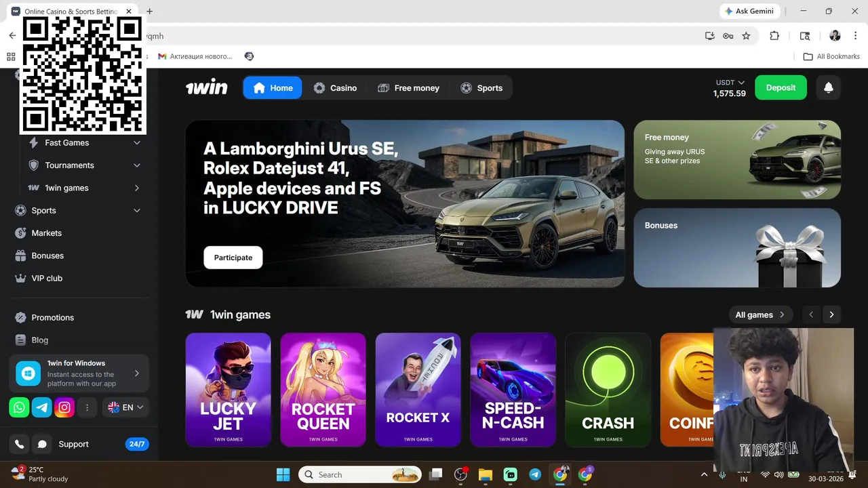The height and width of the screenshot is (488, 868).
Task: Show more social links menu
Action: tap(87, 407)
